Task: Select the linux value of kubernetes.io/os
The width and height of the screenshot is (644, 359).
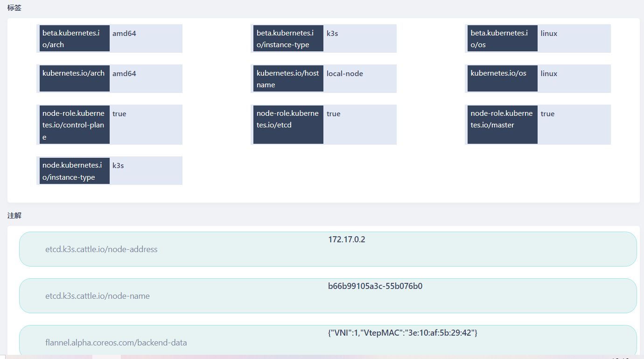Action: [x=549, y=74]
